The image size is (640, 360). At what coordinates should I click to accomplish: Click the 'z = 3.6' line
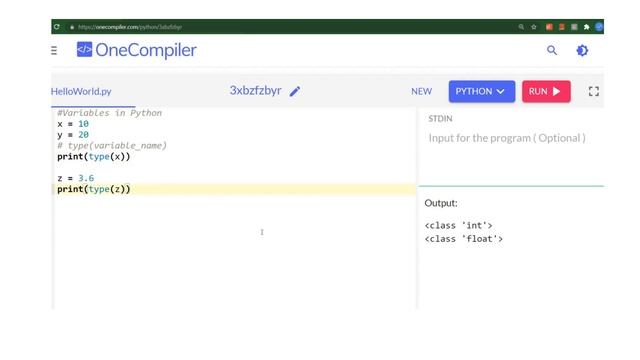76,178
